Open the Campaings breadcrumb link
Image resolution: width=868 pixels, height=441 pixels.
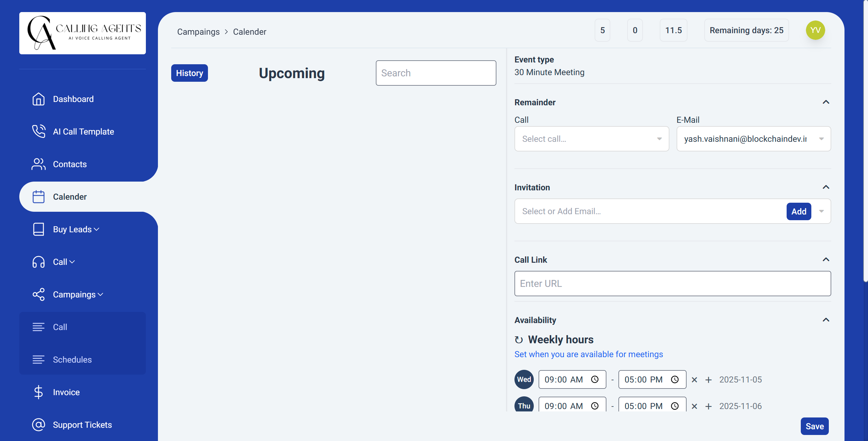click(x=198, y=31)
